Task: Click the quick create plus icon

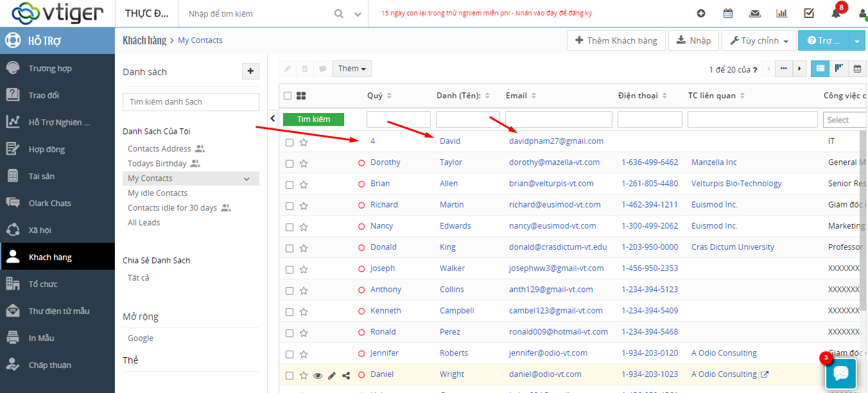Action: [701, 13]
